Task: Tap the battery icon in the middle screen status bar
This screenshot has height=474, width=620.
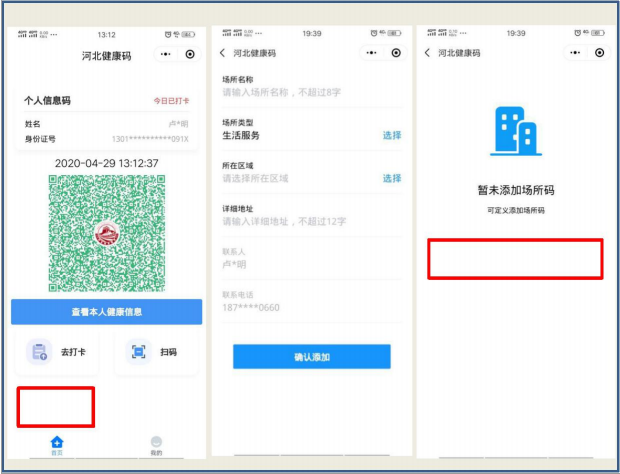Action: pos(394,33)
